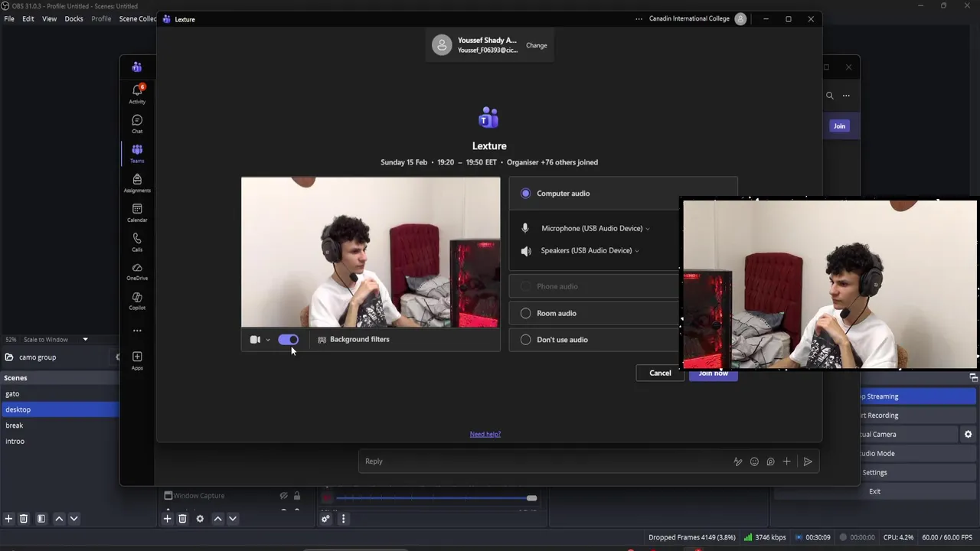Move scene up arrow in Scenes toolbar
The width and height of the screenshot is (980, 551).
(59, 519)
